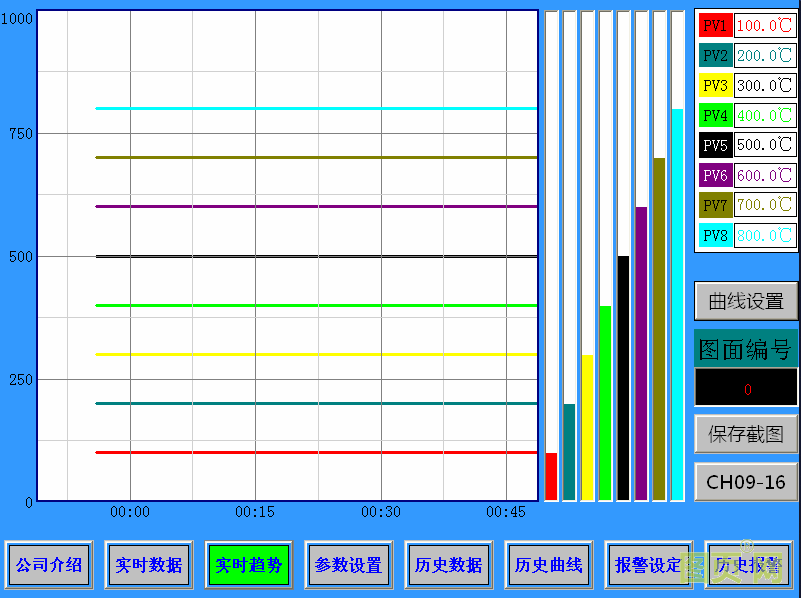Open the 公司介绍 page

(x=49, y=565)
